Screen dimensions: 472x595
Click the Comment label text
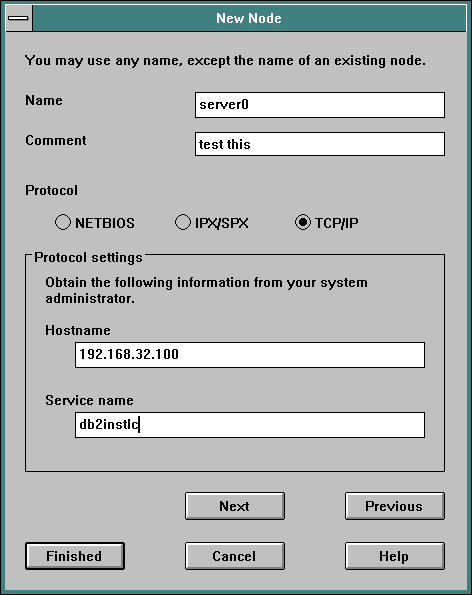pos(56,140)
